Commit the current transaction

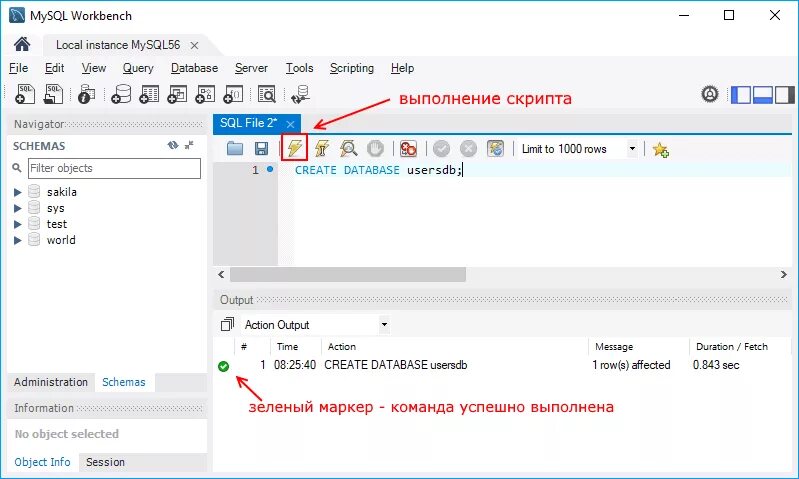pyautogui.click(x=441, y=148)
